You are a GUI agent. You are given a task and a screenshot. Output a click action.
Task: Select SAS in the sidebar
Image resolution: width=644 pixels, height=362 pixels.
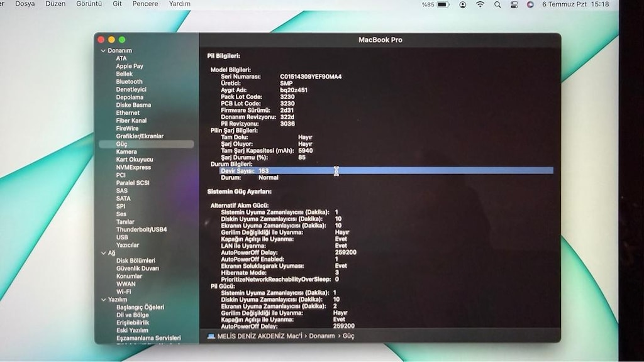[x=121, y=191]
